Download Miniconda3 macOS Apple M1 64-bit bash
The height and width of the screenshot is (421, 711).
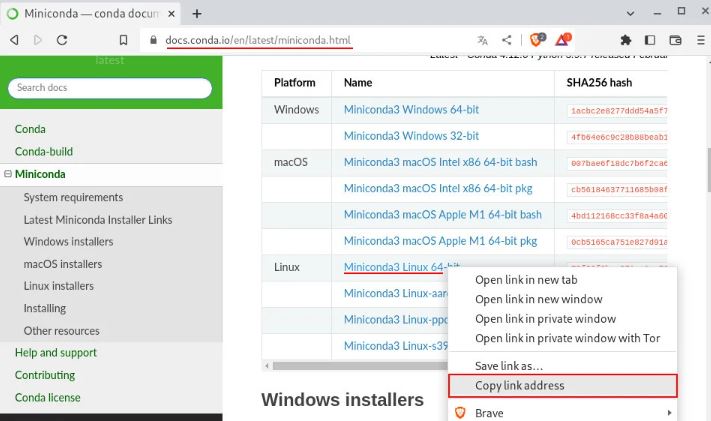(443, 215)
